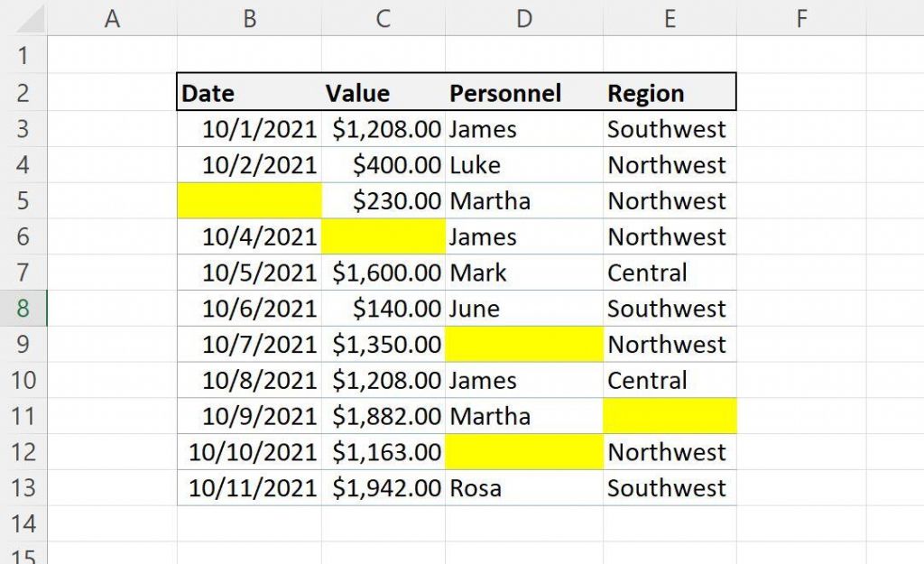Image resolution: width=924 pixels, height=564 pixels.
Task: Click the yellow Value cell beside 10/4/2021
Action: (383, 236)
